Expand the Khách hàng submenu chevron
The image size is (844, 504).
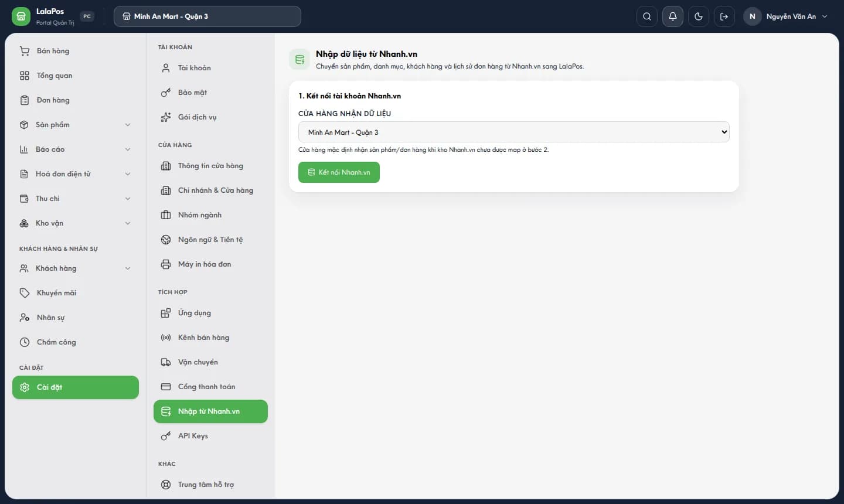pyautogui.click(x=128, y=268)
